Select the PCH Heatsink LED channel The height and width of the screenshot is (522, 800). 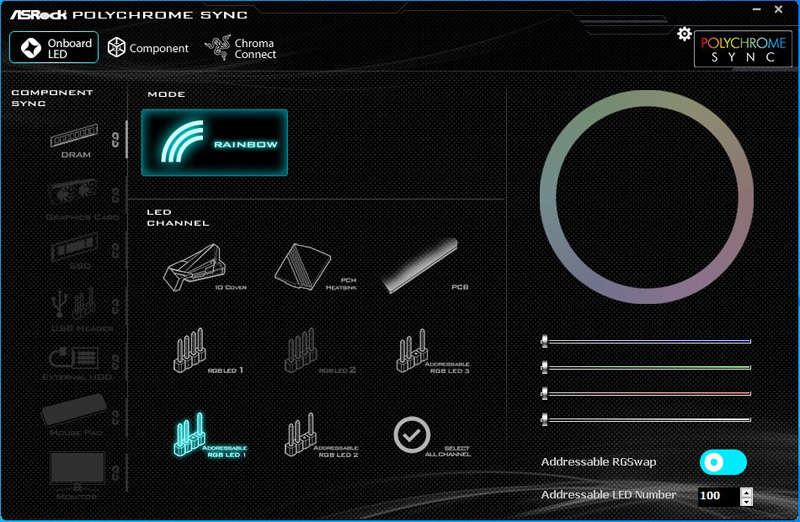click(315, 267)
